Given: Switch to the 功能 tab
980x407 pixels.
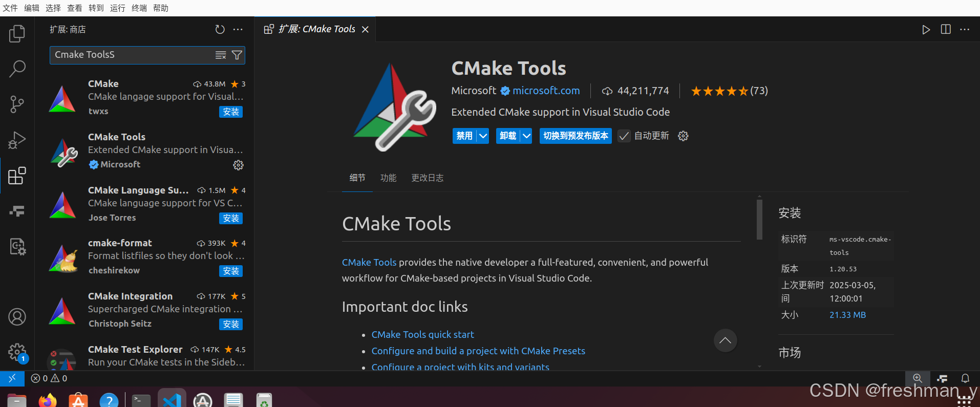Looking at the screenshot, I should [389, 178].
